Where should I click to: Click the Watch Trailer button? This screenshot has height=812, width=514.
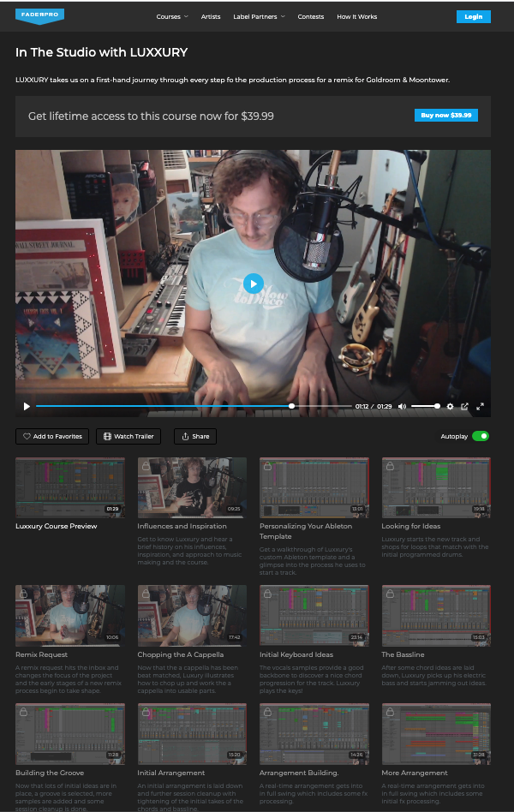[128, 437]
